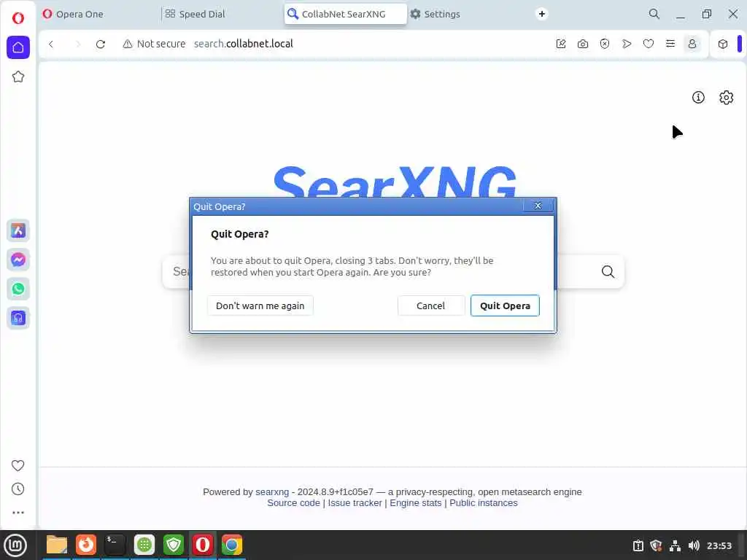747x560 pixels.
Task: Open the searxng link in footer
Action: [x=272, y=492]
